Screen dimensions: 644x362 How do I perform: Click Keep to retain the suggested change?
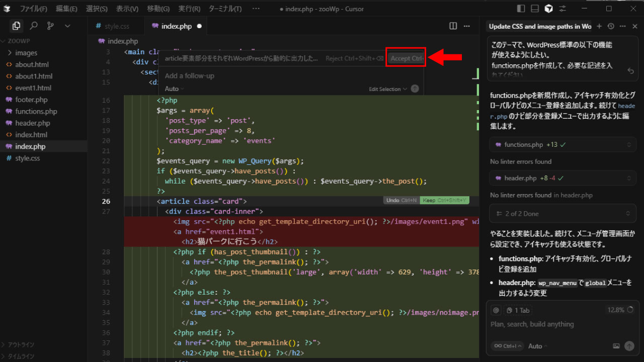point(445,200)
